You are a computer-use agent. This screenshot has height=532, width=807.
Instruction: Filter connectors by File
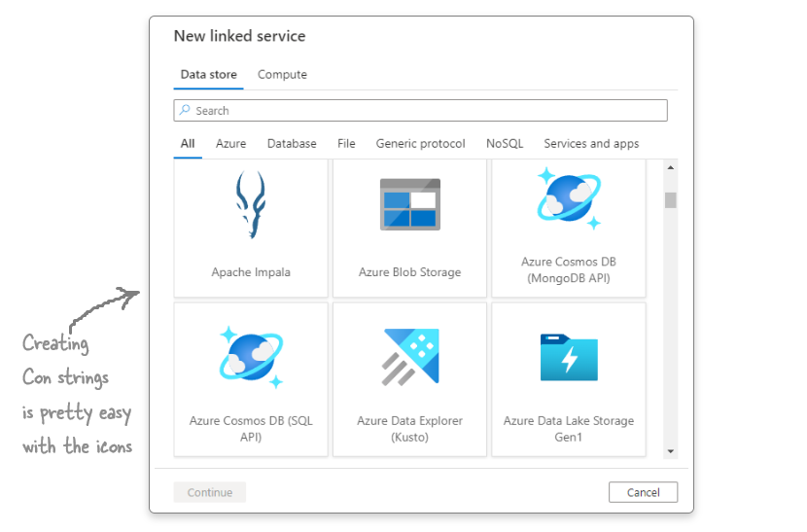point(346,144)
